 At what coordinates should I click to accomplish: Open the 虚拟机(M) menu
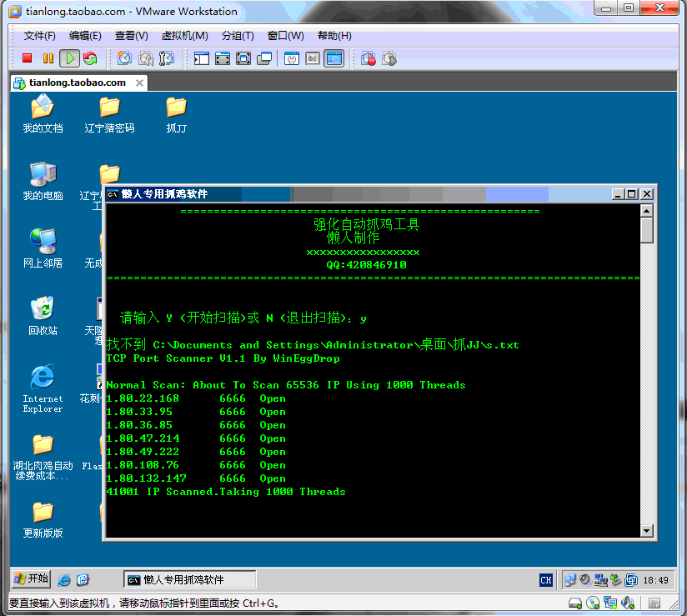[x=184, y=36]
